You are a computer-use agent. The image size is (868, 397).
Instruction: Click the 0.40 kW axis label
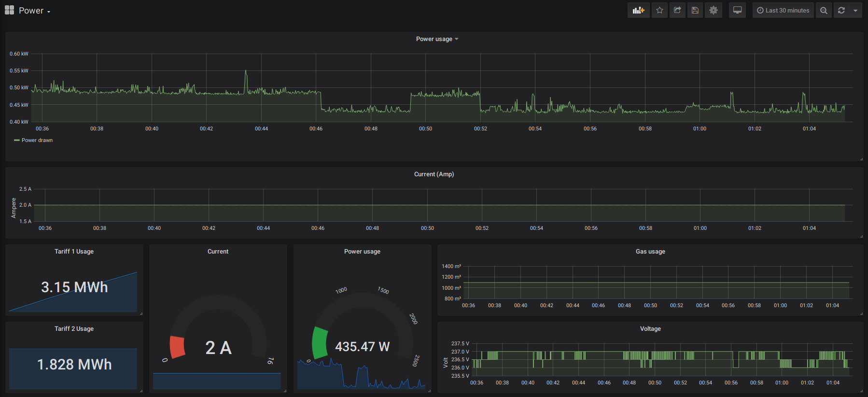click(19, 122)
